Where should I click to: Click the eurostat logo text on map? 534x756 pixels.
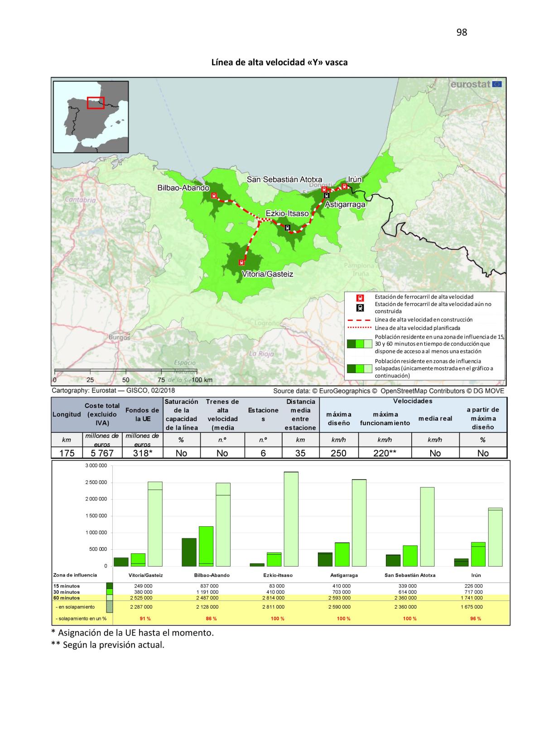coord(471,84)
